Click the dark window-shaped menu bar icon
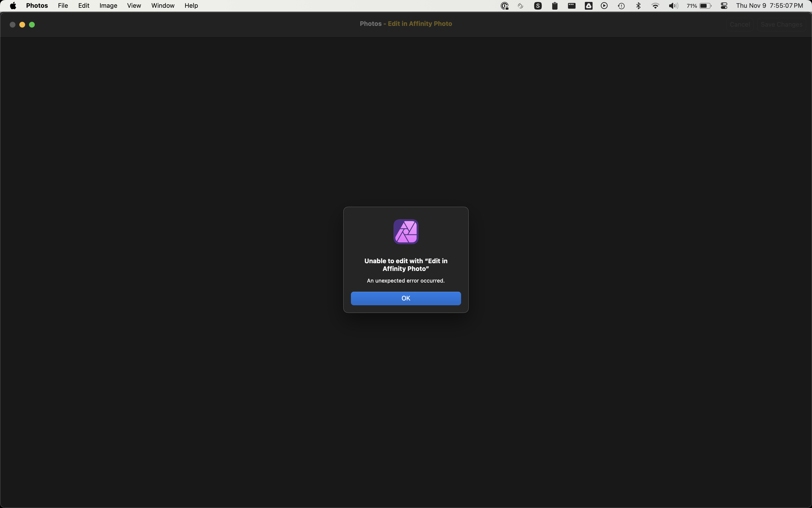The image size is (812, 508). click(x=572, y=6)
